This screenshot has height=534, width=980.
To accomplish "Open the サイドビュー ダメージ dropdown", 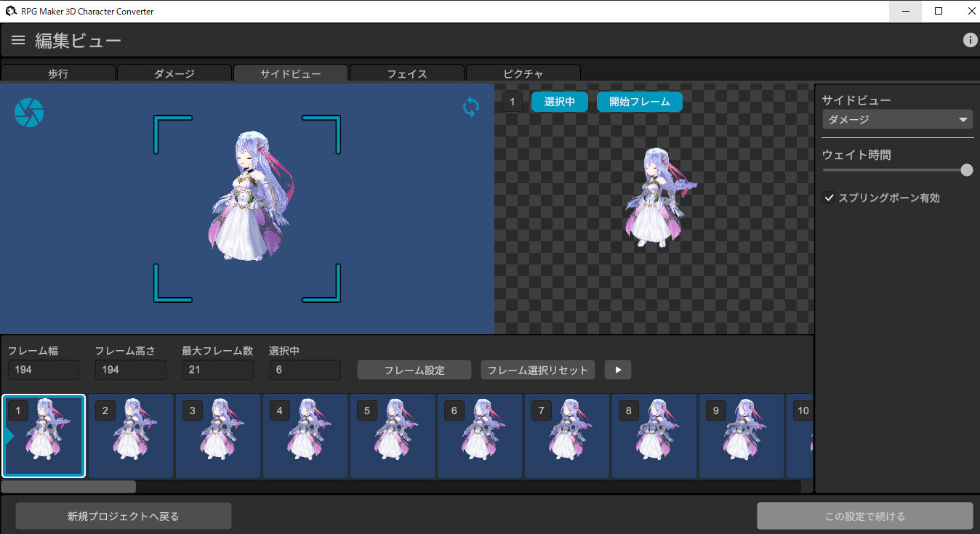I will tap(898, 119).
